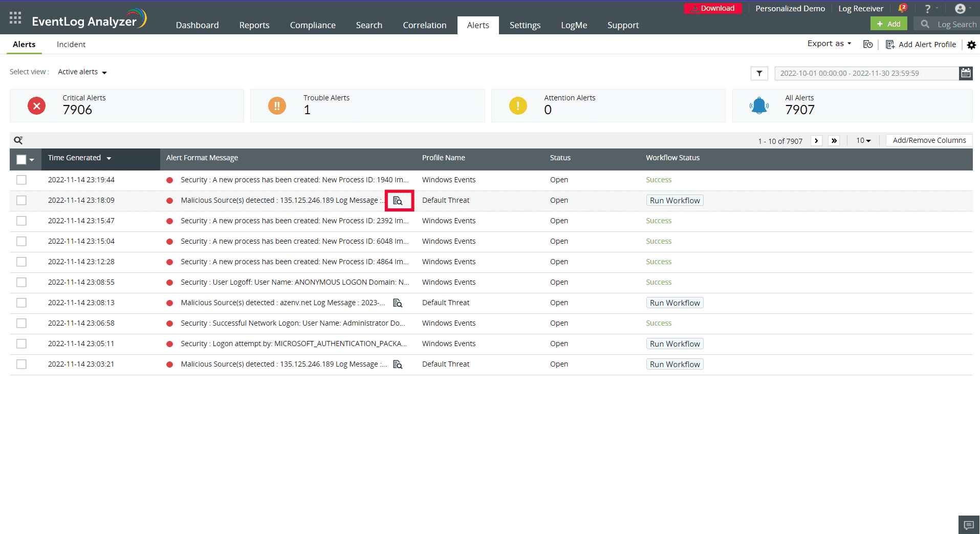Select the 2022-11-14 23:08:55 alert checkbox

pyautogui.click(x=21, y=282)
